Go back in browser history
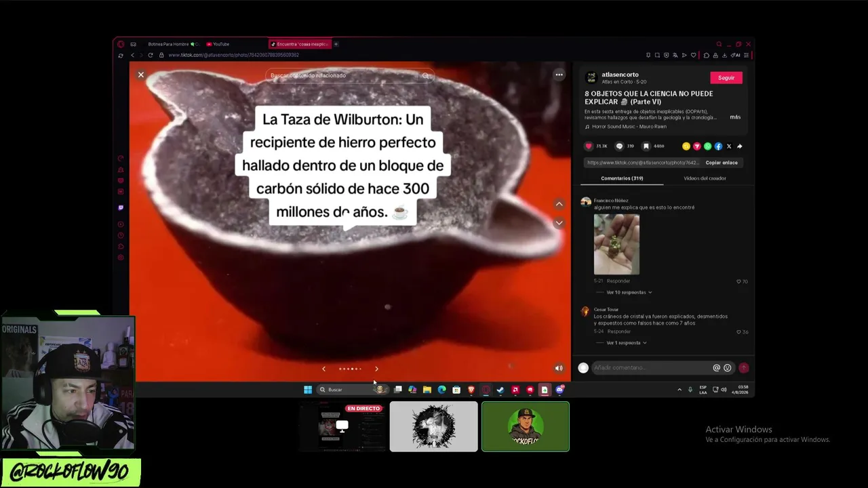 132,55
